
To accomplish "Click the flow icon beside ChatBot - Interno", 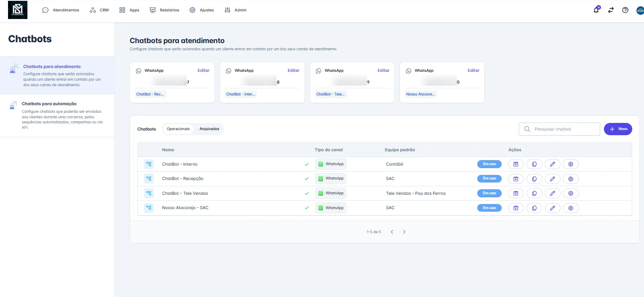I will [149, 164].
